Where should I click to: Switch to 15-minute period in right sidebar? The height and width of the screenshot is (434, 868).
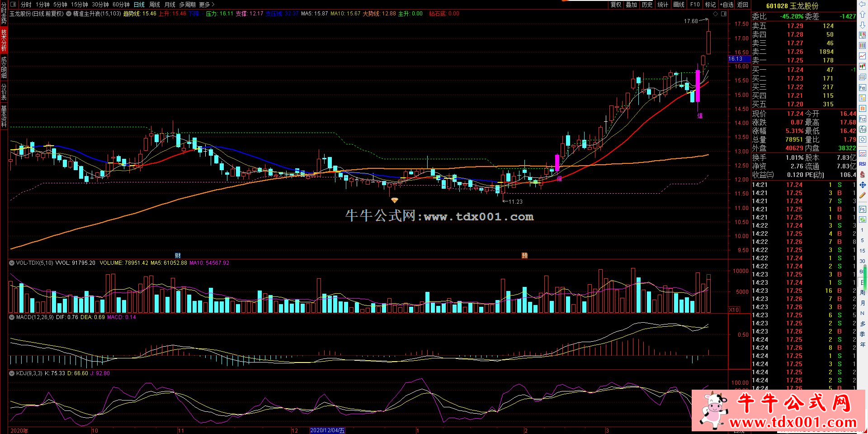point(863,251)
